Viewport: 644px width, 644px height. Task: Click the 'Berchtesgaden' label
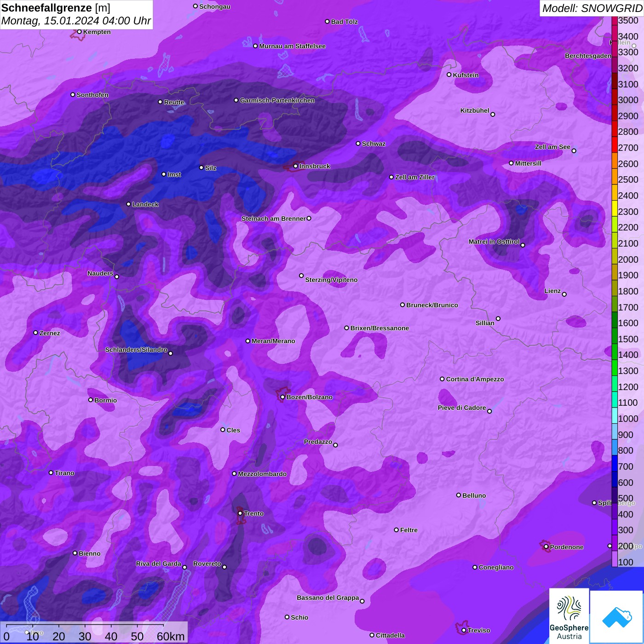click(x=588, y=56)
